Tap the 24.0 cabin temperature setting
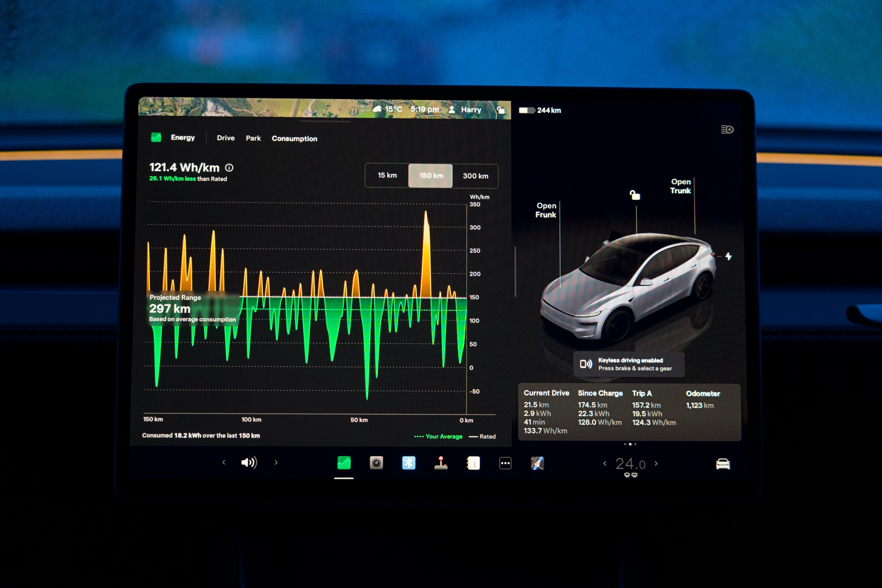 point(630,464)
